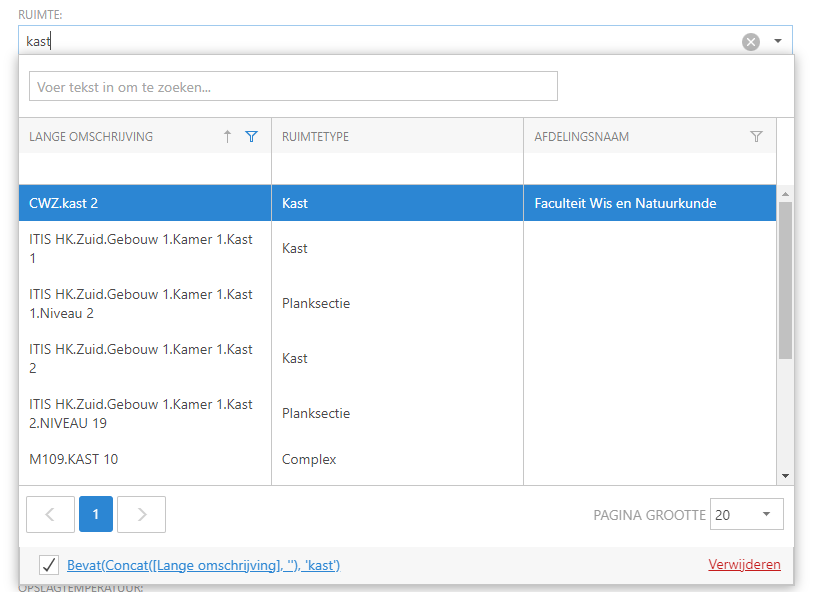813x592 pixels.
Task: Click the filter icon on Lange omschrijving column
Action: pyautogui.click(x=252, y=137)
